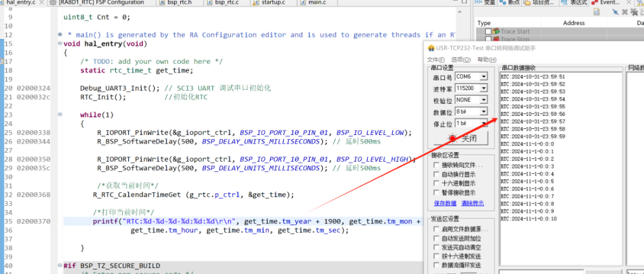Enable the 十六进制显示 hex display checkbox
The image size is (644, 274).
click(436, 184)
